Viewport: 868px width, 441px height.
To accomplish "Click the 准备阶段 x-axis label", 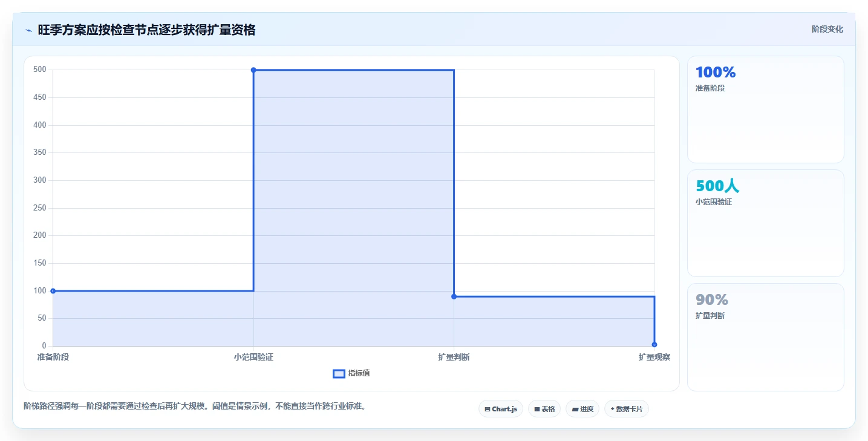I will (x=53, y=357).
